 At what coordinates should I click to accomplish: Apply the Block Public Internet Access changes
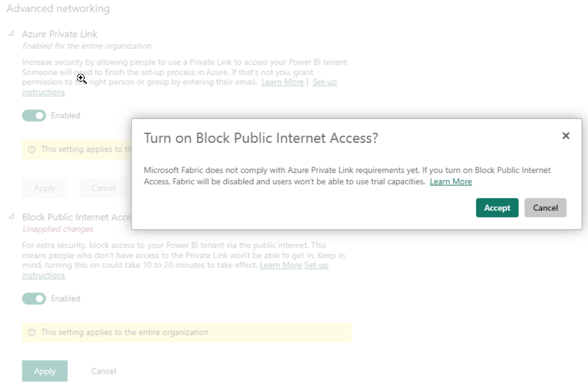pos(45,371)
